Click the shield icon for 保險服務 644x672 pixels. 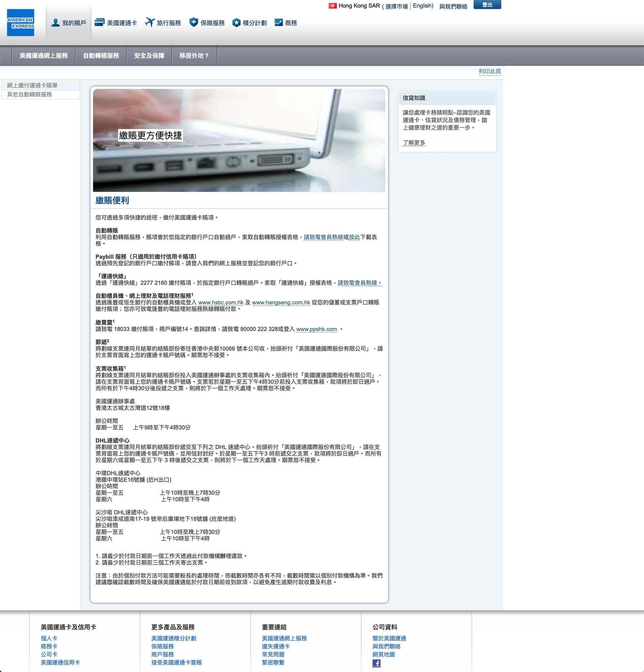[193, 22]
